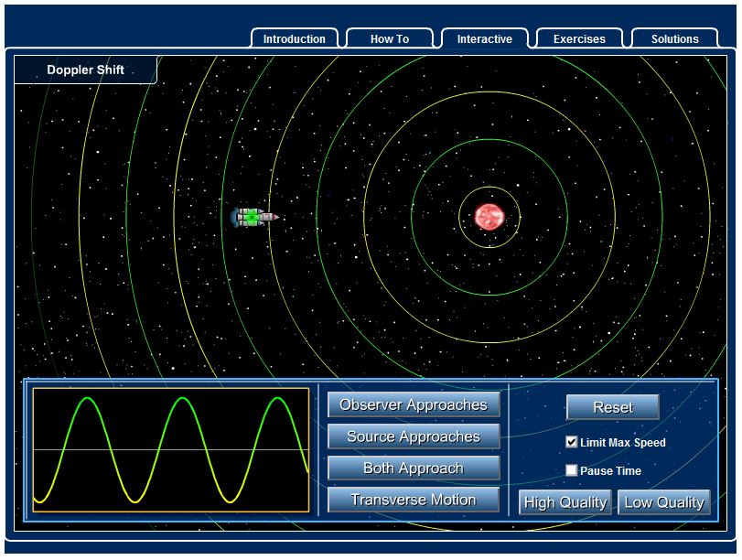Switch rendering to High Quality
This screenshot has height=560, width=742.
[x=565, y=502]
